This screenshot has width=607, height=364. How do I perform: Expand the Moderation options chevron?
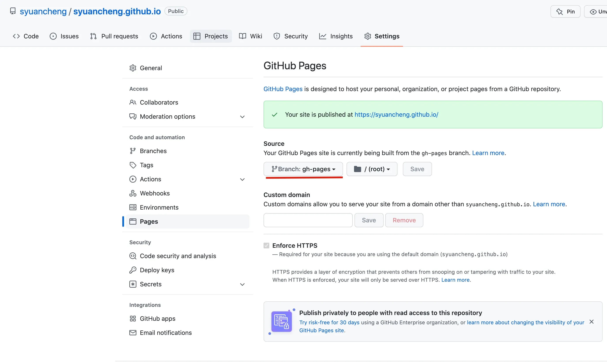pyautogui.click(x=242, y=117)
